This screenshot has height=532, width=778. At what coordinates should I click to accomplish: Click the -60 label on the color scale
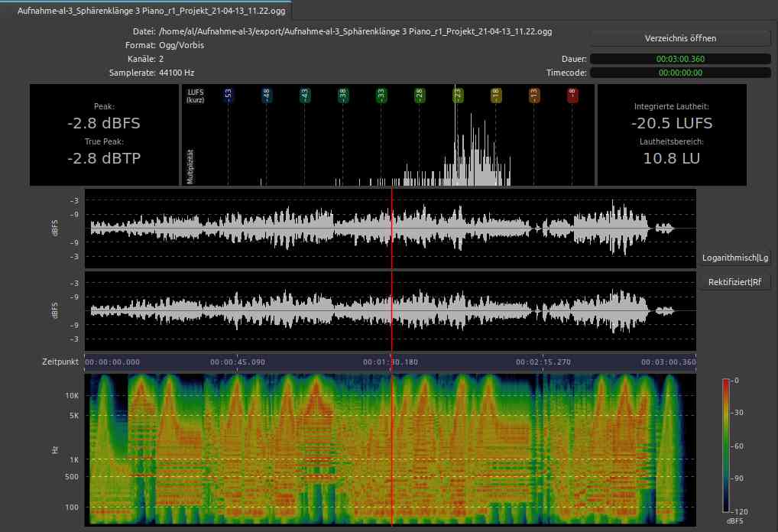coord(737,446)
